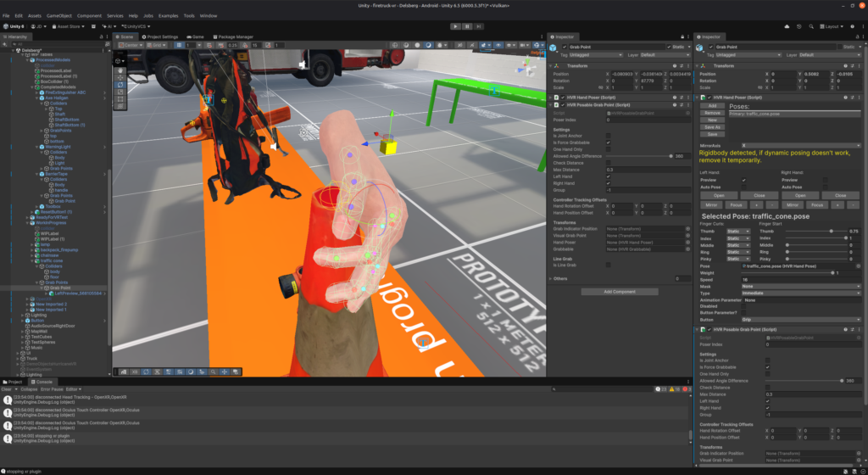Open the Asset Store dropdown

pyautogui.click(x=69, y=26)
